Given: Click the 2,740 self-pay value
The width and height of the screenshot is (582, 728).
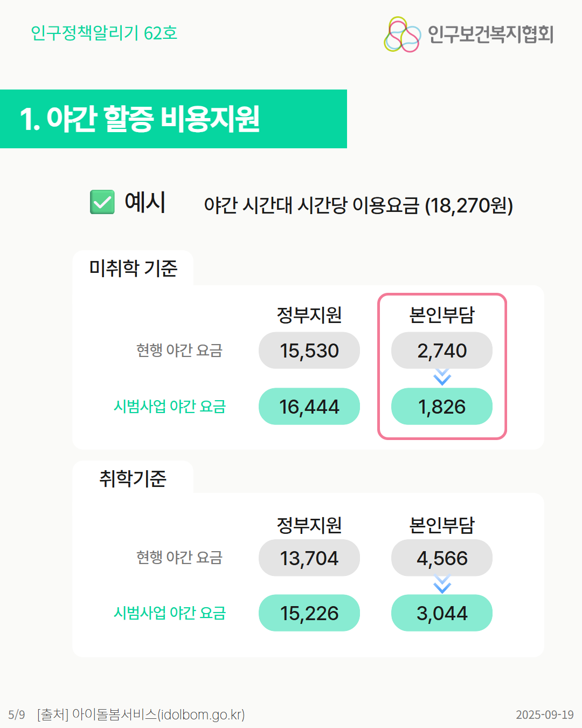Looking at the screenshot, I should tap(442, 351).
